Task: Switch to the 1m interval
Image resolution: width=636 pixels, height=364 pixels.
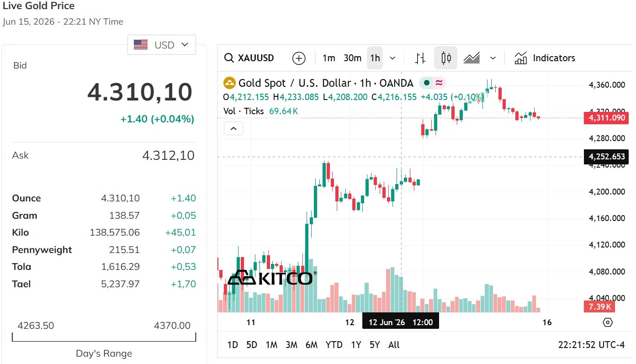Action: (x=329, y=58)
